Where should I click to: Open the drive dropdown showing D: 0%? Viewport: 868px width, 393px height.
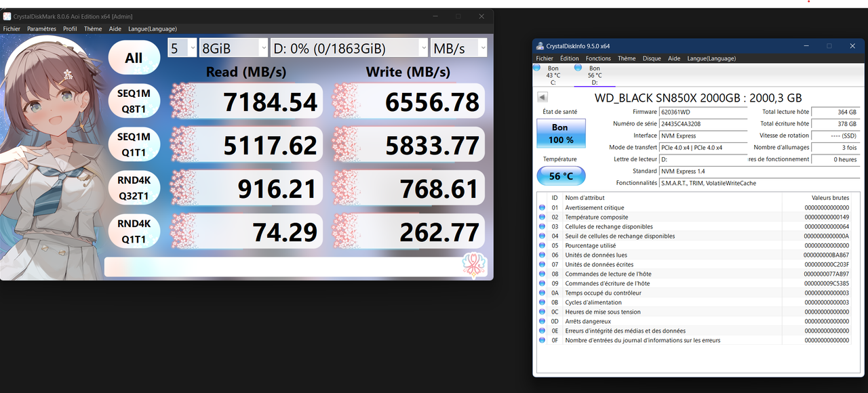[349, 47]
